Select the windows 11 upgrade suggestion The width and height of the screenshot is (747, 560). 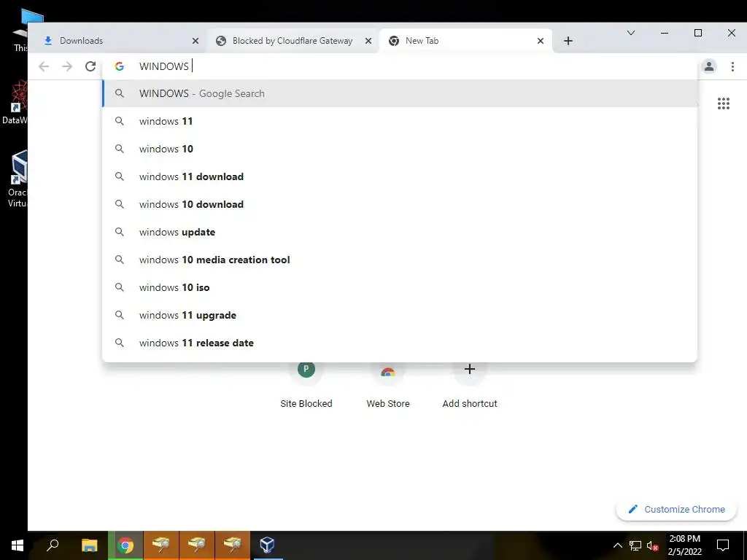point(400,315)
